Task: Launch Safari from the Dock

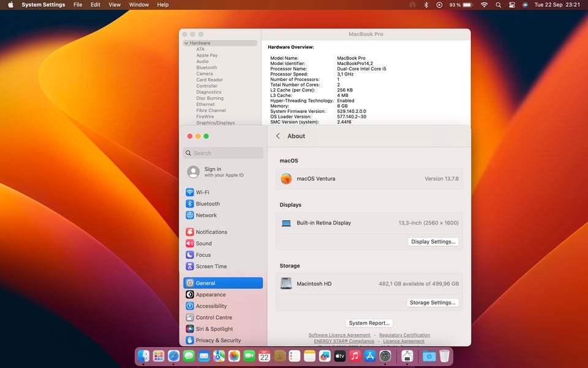Action: pyautogui.click(x=173, y=356)
